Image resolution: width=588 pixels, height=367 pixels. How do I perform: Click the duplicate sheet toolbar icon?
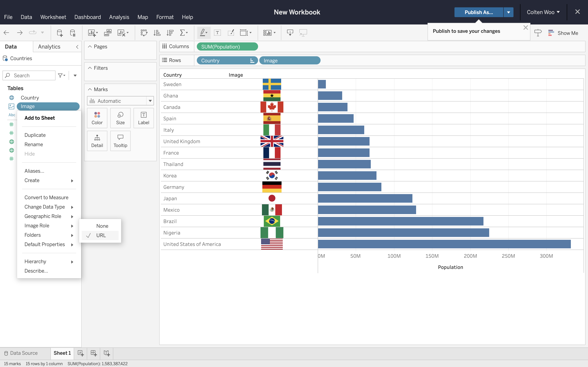pyautogui.click(x=108, y=33)
